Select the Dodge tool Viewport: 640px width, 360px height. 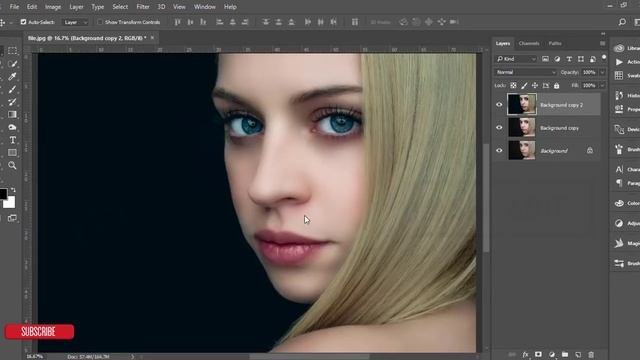[12, 127]
